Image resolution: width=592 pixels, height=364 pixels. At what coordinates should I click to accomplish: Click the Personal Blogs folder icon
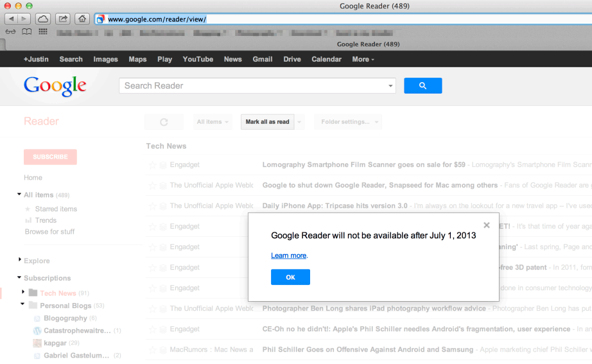click(33, 305)
